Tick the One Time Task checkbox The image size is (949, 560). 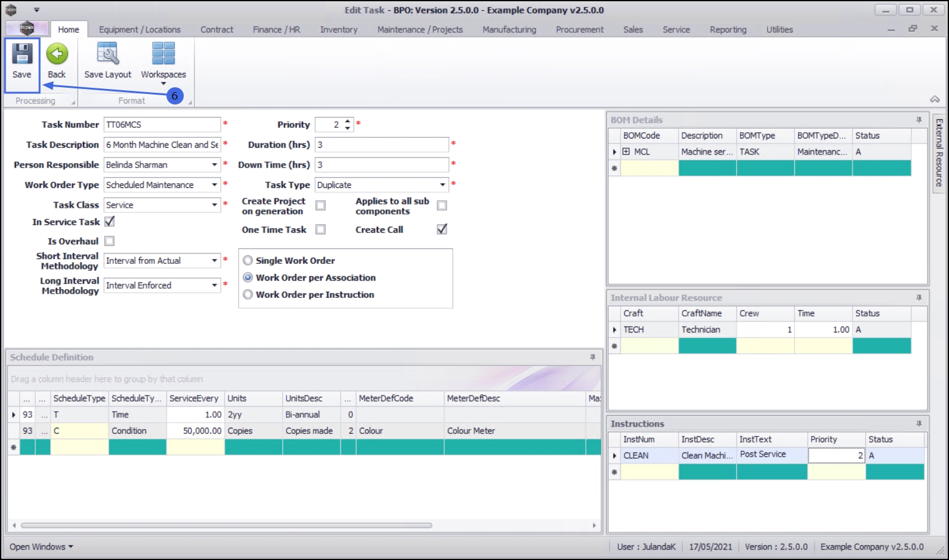[320, 229]
